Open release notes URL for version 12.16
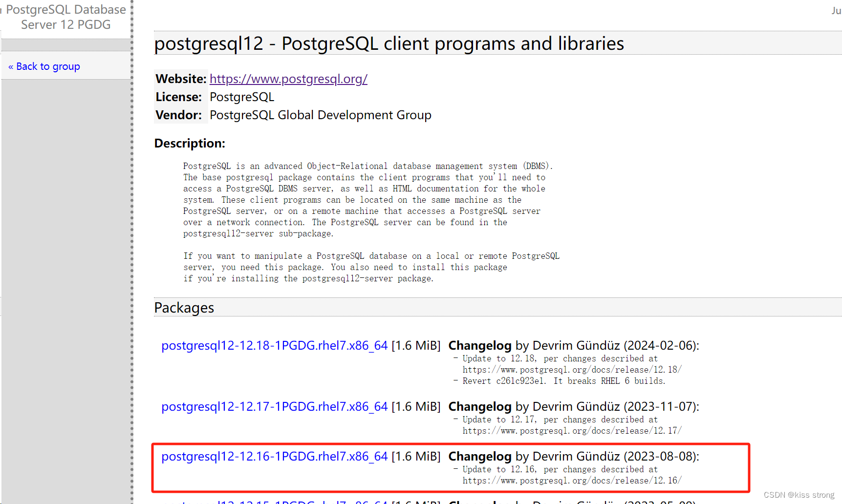842x504 pixels. [572, 481]
